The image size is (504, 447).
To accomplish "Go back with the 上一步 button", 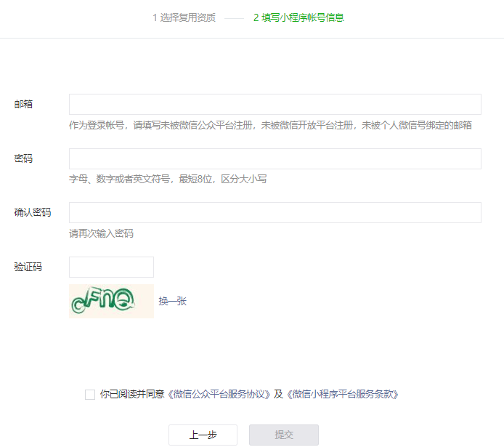I will pyautogui.click(x=203, y=435).
